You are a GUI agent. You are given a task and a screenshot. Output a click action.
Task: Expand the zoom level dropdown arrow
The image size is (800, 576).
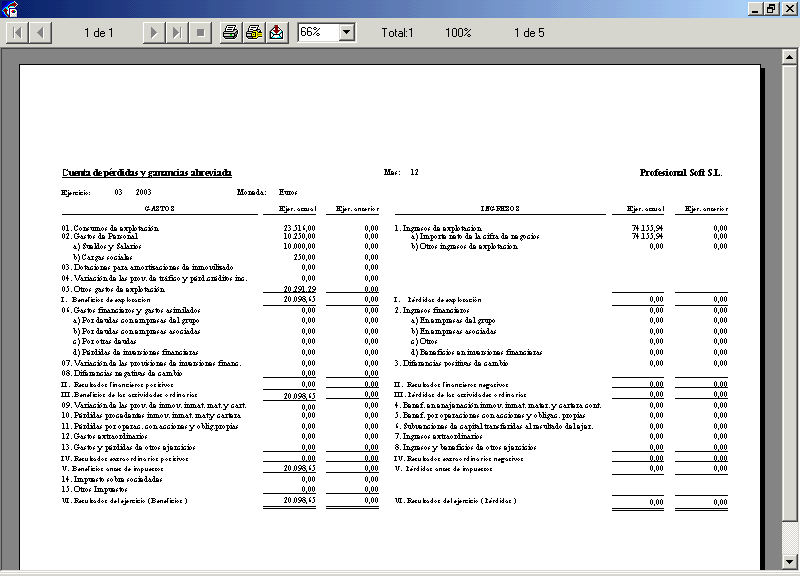[x=347, y=33]
